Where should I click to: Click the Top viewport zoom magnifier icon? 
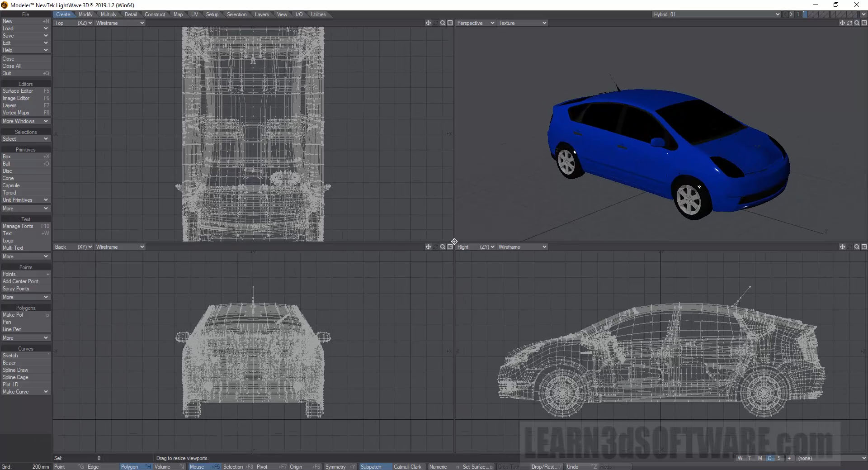(443, 23)
